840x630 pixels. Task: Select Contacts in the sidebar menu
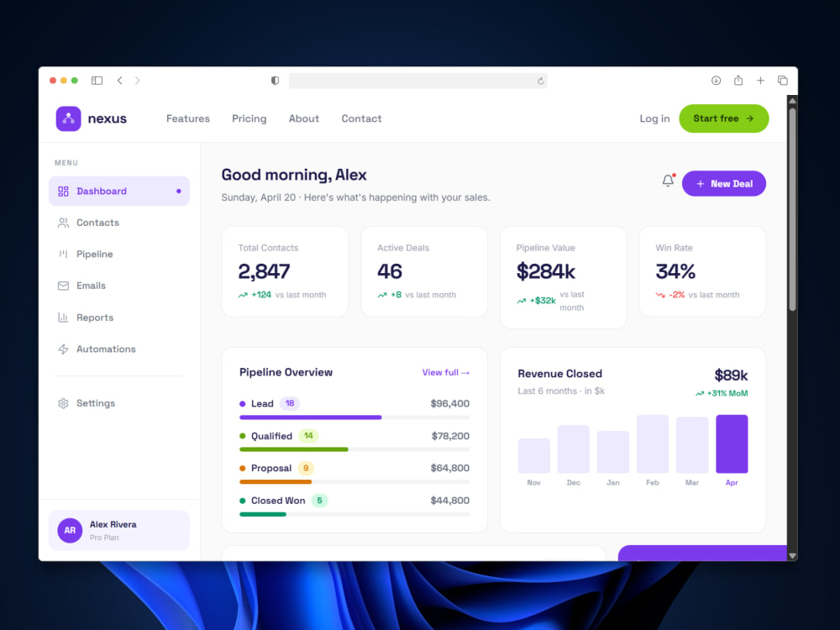[x=119, y=223]
